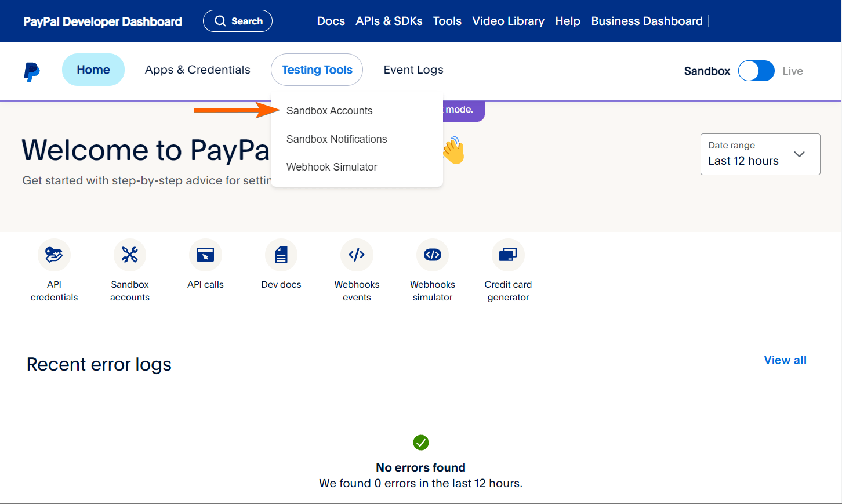Select Sandbox Accounts from the menu

pos(329,111)
